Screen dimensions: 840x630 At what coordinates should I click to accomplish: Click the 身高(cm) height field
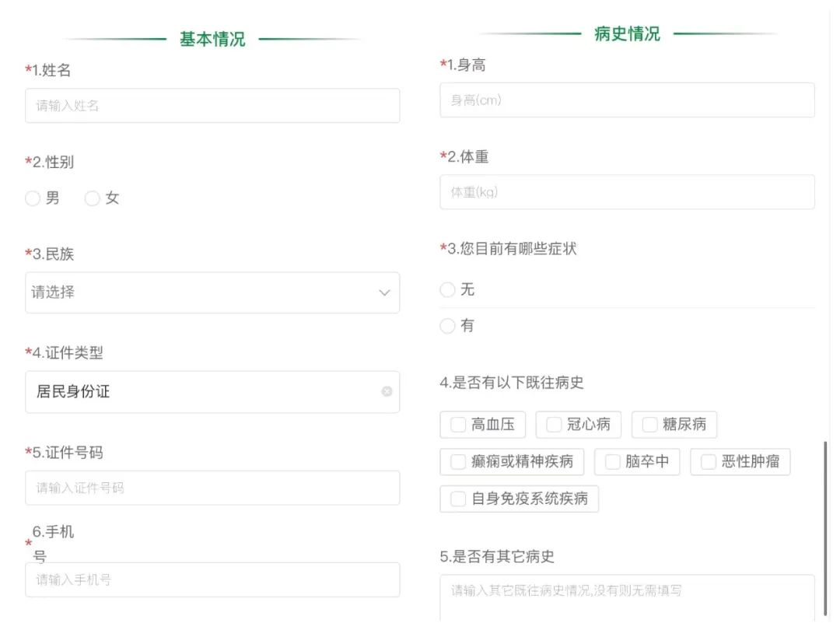626,100
